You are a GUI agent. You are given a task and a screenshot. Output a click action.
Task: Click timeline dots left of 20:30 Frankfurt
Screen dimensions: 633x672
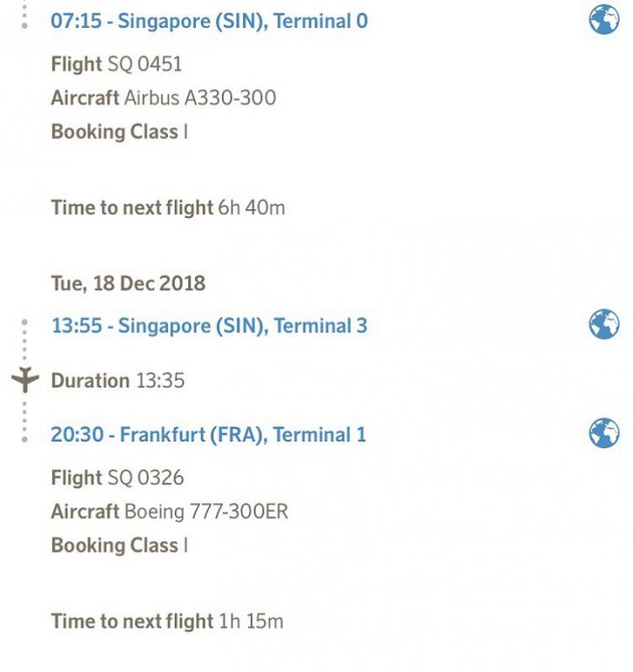(x=25, y=423)
